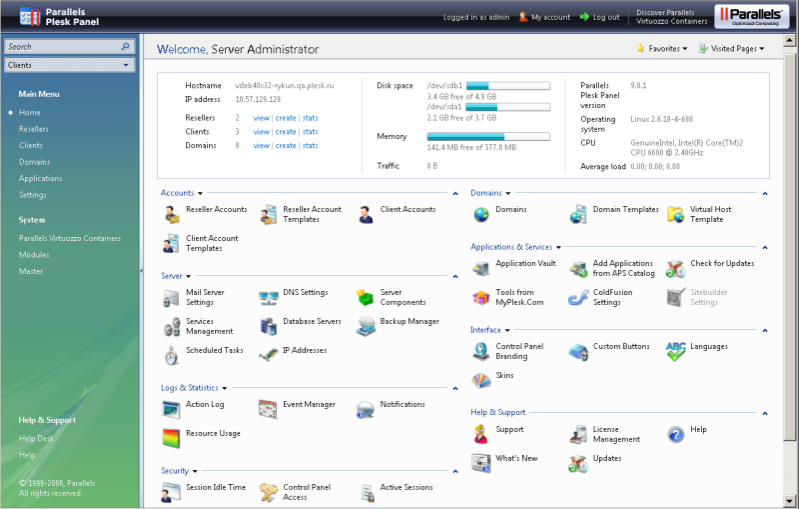Open the Event Manager icon
Viewport: 799px width, 509px height.
point(269,410)
